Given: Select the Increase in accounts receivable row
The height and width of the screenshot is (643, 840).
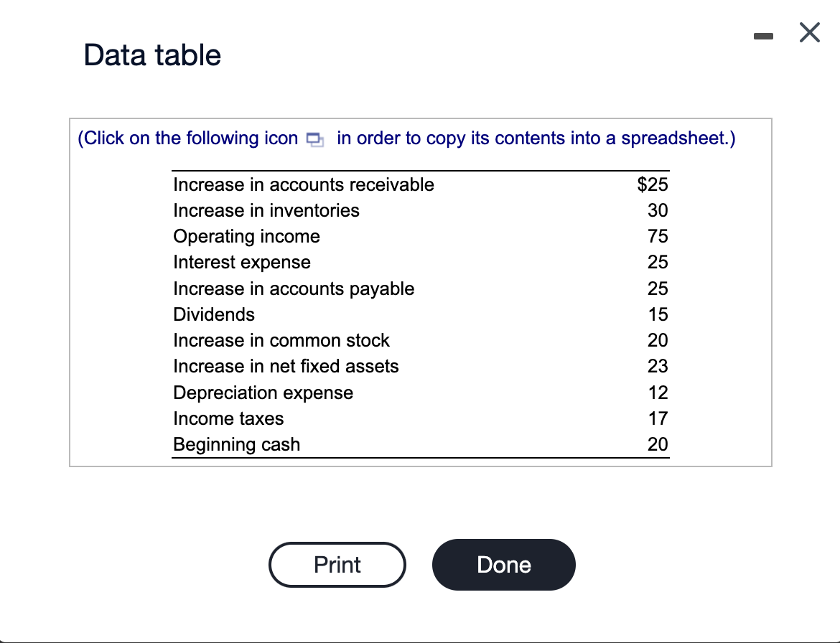Looking at the screenshot, I should click(x=303, y=184).
